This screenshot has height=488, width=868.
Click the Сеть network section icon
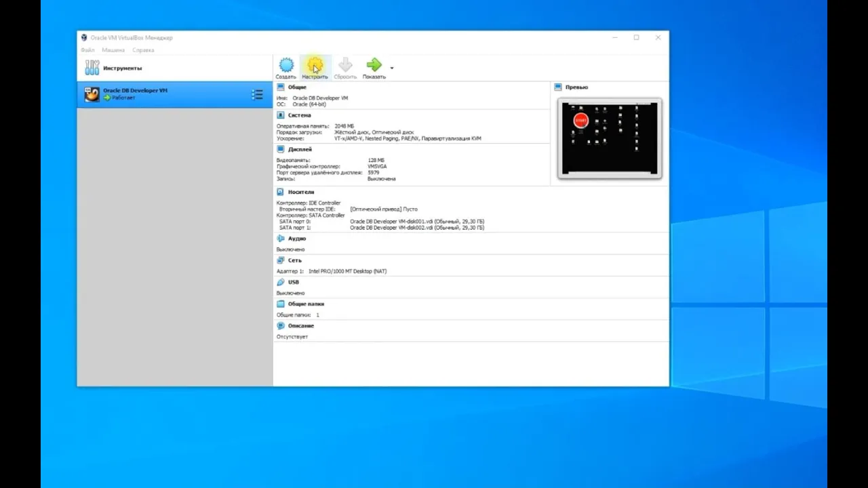281,260
